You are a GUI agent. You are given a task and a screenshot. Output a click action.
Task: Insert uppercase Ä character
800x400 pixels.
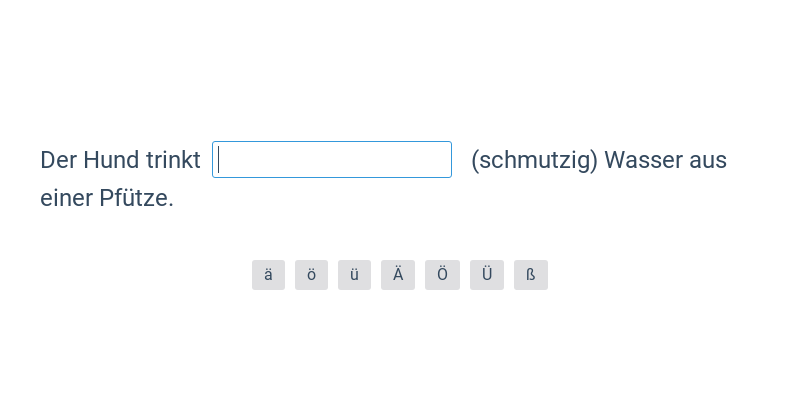tap(398, 275)
